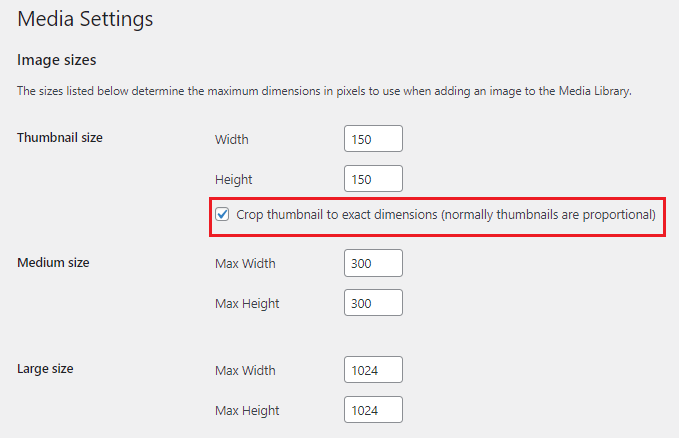The width and height of the screenshot is (679, 438).
Task: Click into the Large size Max Width field
Action: [373, 370]
